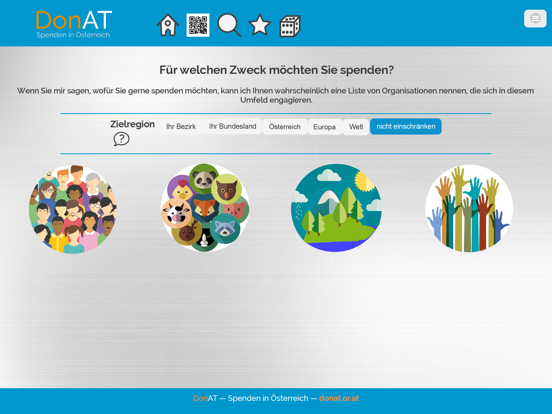Choose the people crowd donation category
This screenshot has height=414, width=552.
click(x=73, y=209)
